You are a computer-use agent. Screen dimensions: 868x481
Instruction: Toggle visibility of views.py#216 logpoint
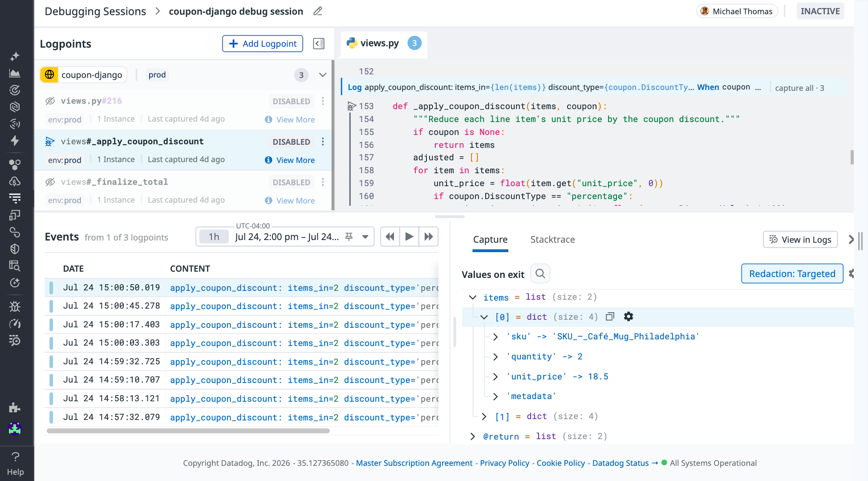50,101
